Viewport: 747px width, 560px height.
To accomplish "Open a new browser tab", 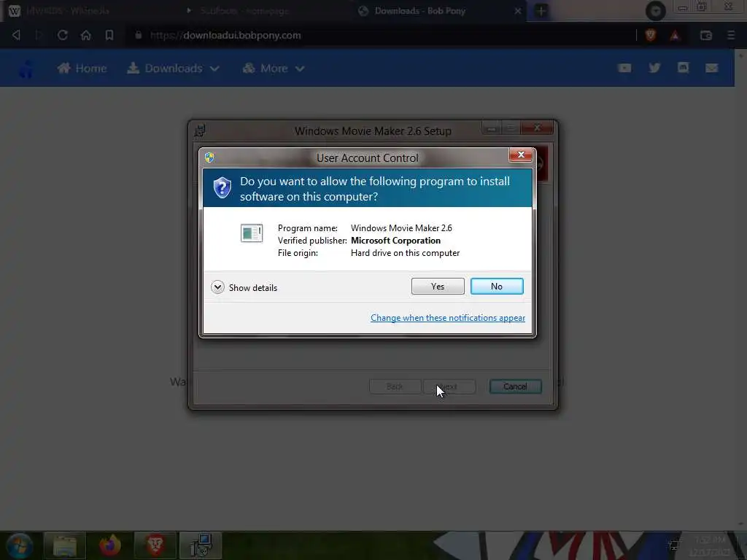I will (541, 10).
